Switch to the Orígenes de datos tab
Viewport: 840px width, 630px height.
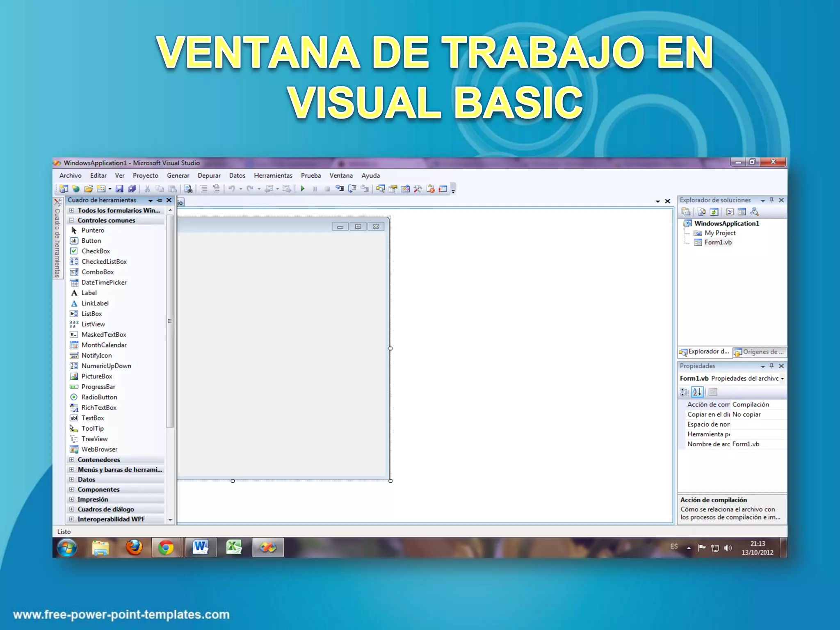tap(759, 352)
